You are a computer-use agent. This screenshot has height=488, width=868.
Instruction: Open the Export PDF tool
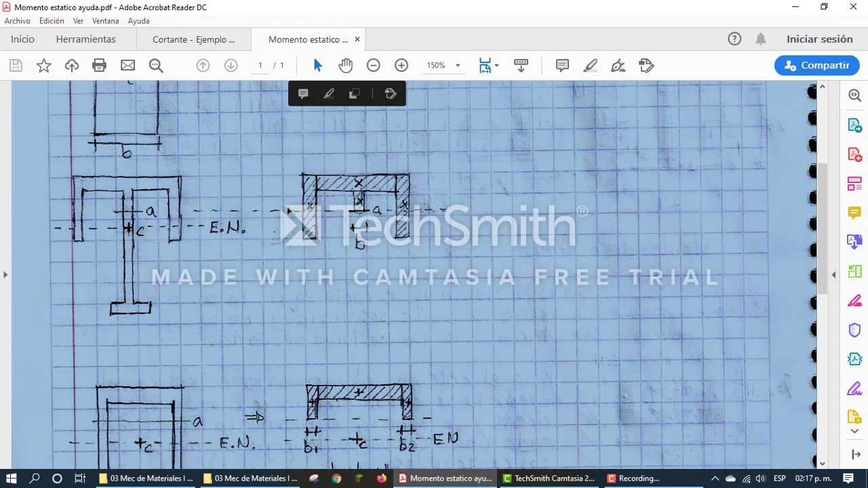[854, 126]
